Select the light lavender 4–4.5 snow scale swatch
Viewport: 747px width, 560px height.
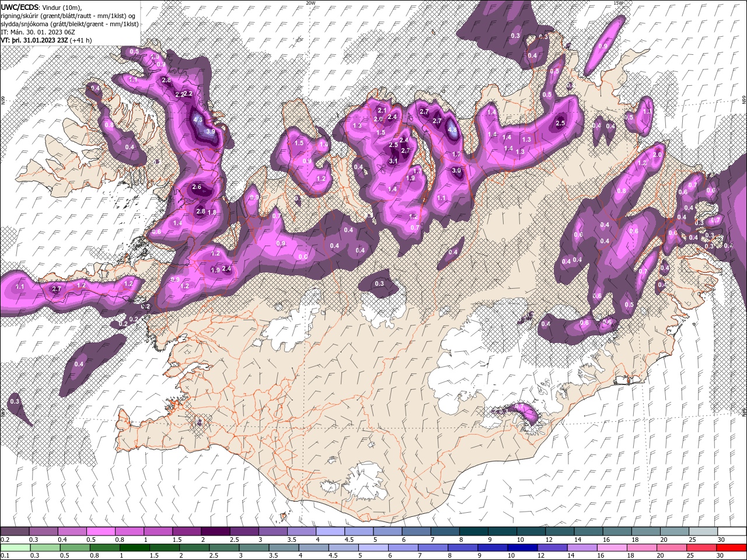point(330,531)
